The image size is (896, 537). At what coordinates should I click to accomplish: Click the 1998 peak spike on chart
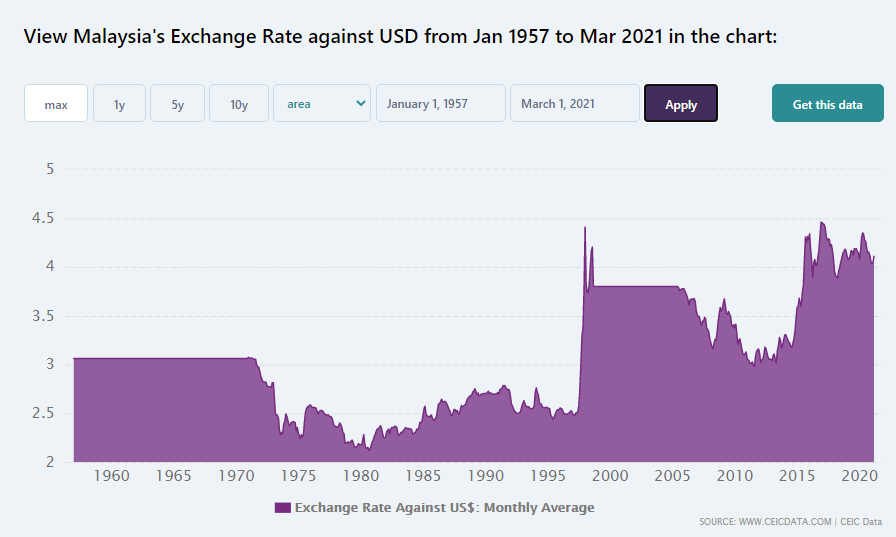point(585,229)
